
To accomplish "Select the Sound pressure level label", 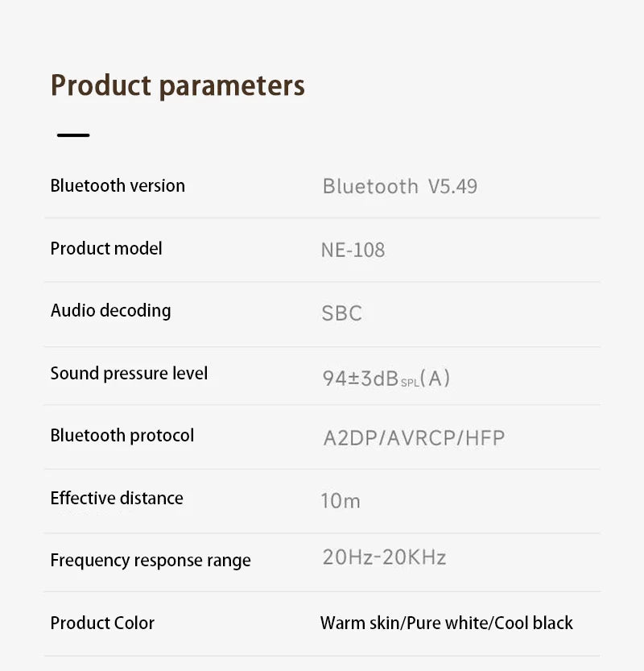I will point(129,373).
